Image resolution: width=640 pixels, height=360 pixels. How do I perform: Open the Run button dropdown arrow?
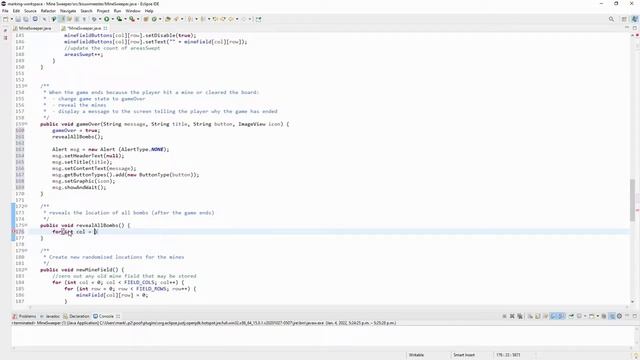(113, 19)
